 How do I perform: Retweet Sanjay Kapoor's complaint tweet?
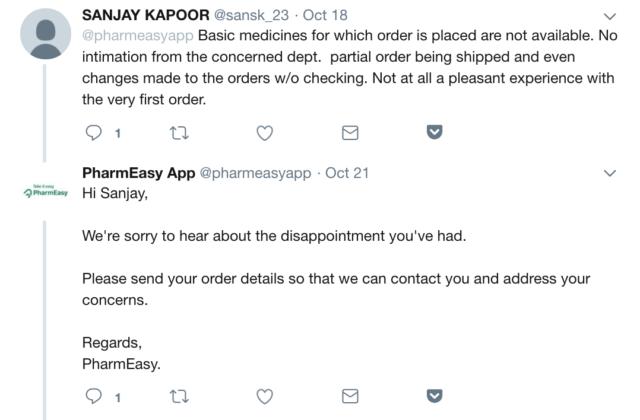(x=179, y=132)
